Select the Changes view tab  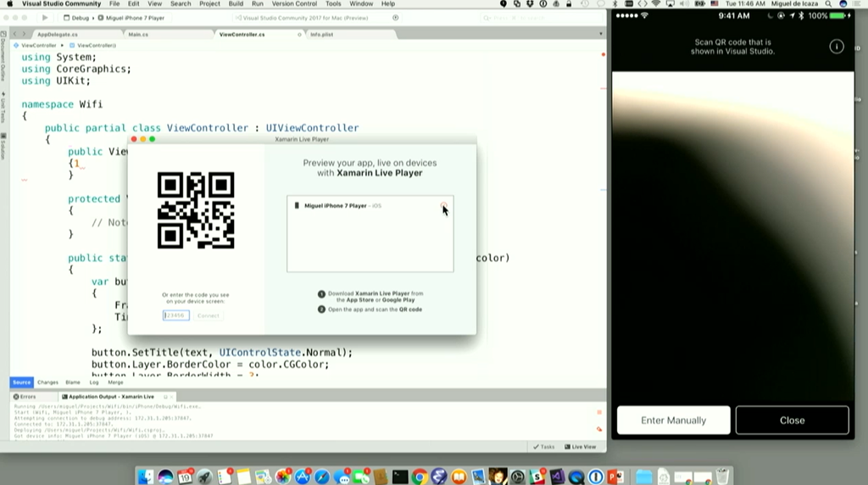47,382
